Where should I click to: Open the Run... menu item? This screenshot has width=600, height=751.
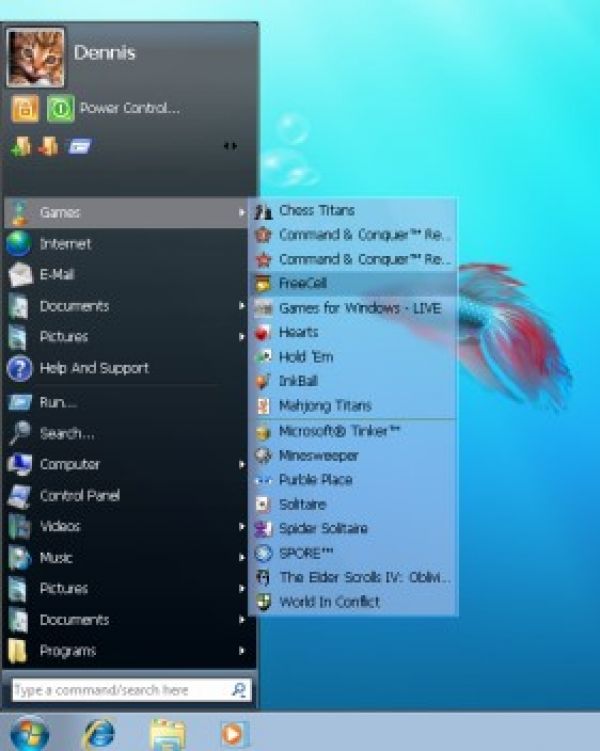pyautogui.click(x=126, y=402)
